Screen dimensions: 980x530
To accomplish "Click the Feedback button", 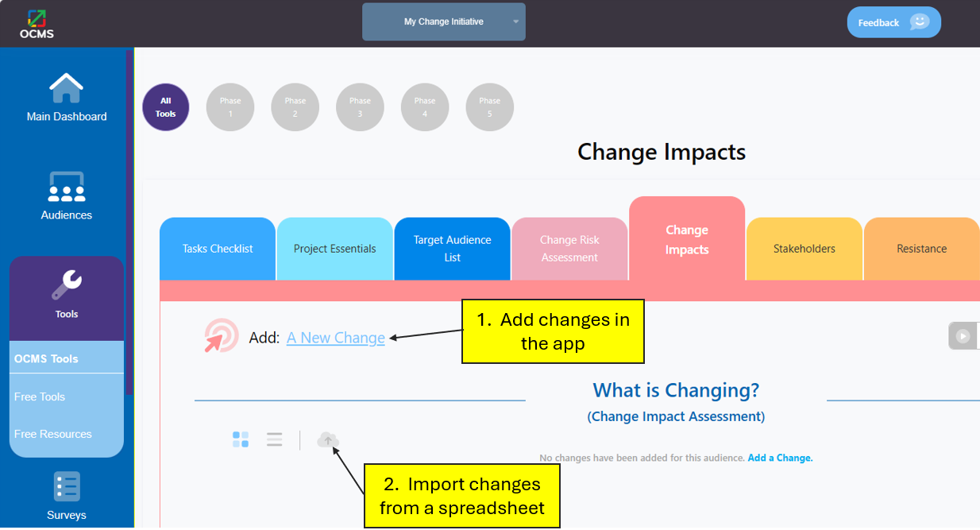I will (x=894, y=22).
